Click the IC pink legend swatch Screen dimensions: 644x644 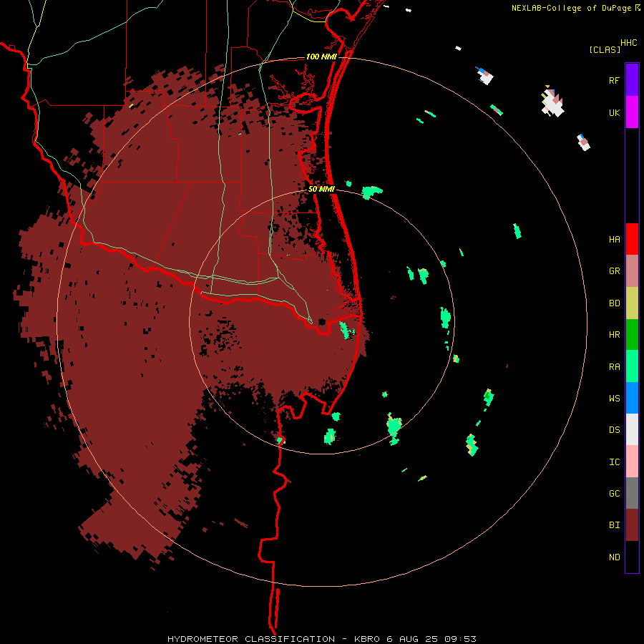tap(632, 462)
